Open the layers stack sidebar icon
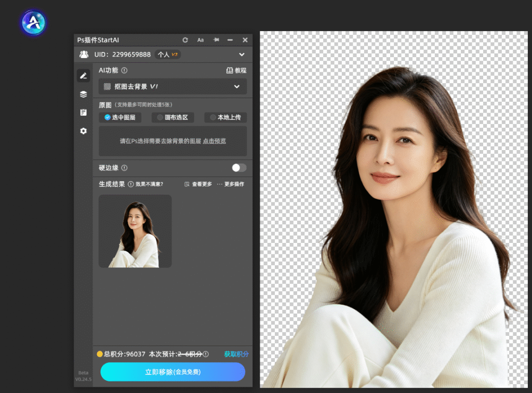Image resolution: width=532 pixels, height=393 pixels. click(84, 94)
